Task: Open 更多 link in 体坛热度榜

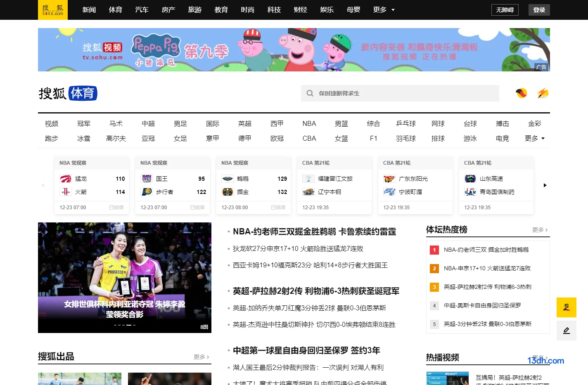Action: [x=540, y=230]
